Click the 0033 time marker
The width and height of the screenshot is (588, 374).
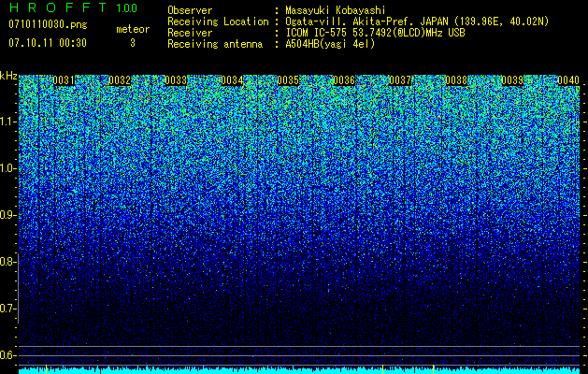[176, 80]
